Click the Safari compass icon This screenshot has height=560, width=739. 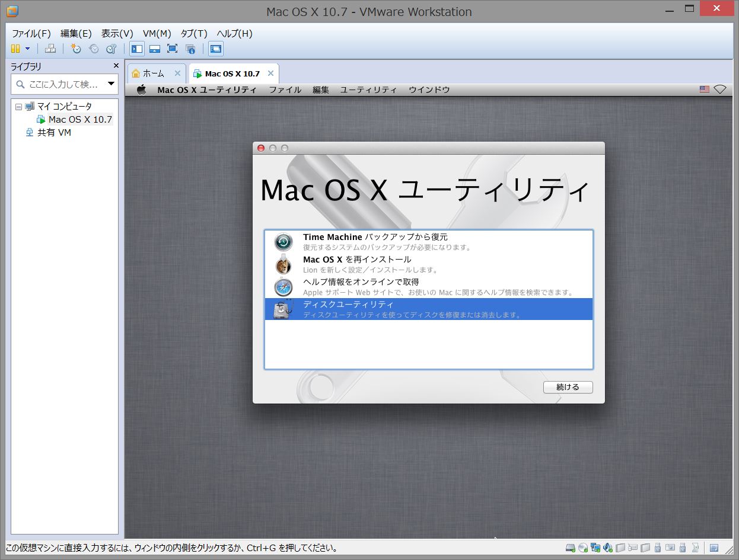point(284,287)
